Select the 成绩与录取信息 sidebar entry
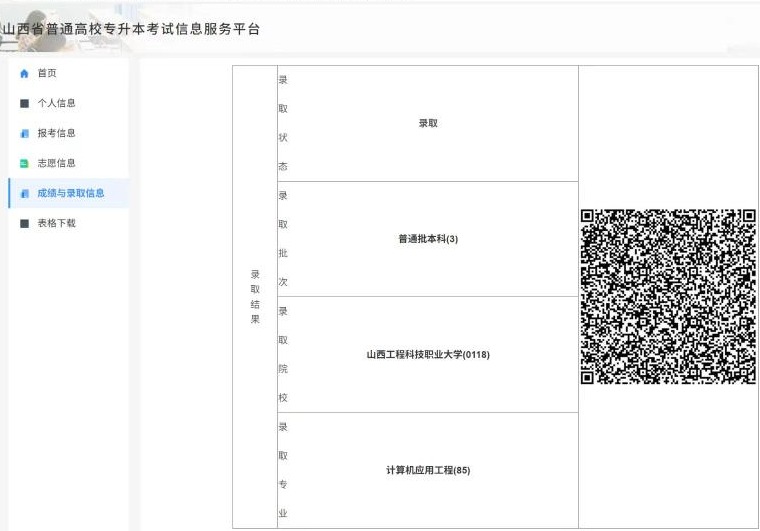 pos(69,193)
